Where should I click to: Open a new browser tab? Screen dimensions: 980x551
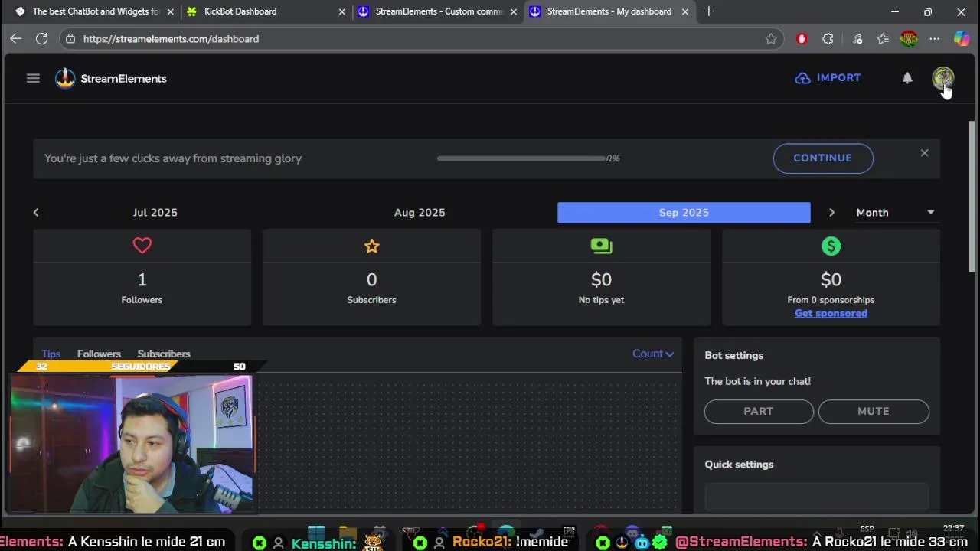pyautogui.click(x=709, y=11)
